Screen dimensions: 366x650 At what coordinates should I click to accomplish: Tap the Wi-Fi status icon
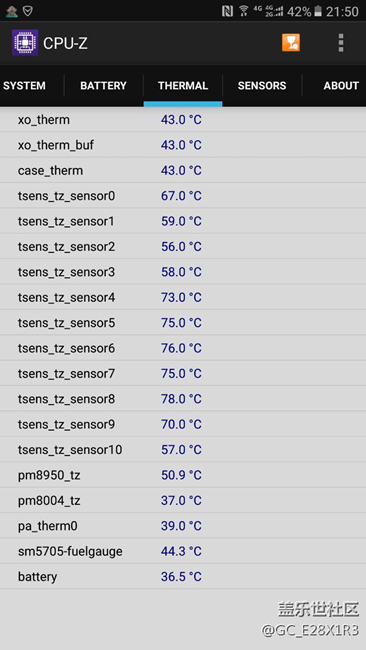(244, 11)
